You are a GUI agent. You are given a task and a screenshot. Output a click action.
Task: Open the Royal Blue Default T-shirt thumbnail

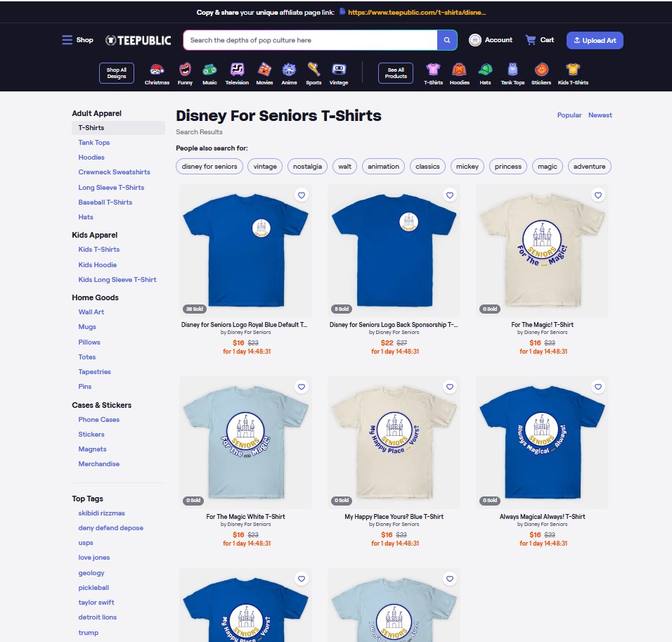click(x=245, y=250)
